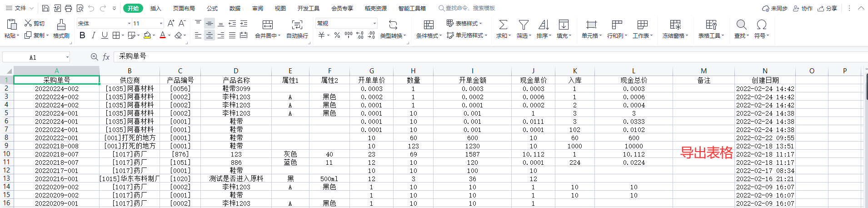
Task: Switch to the 插入 (Insert) tab
Action: click(x=156, y=8)
